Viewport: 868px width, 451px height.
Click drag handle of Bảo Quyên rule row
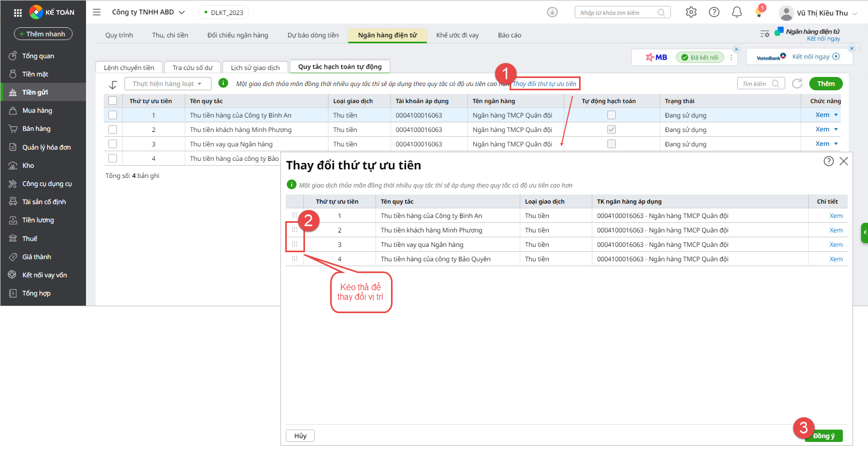(x=294, y=259)
